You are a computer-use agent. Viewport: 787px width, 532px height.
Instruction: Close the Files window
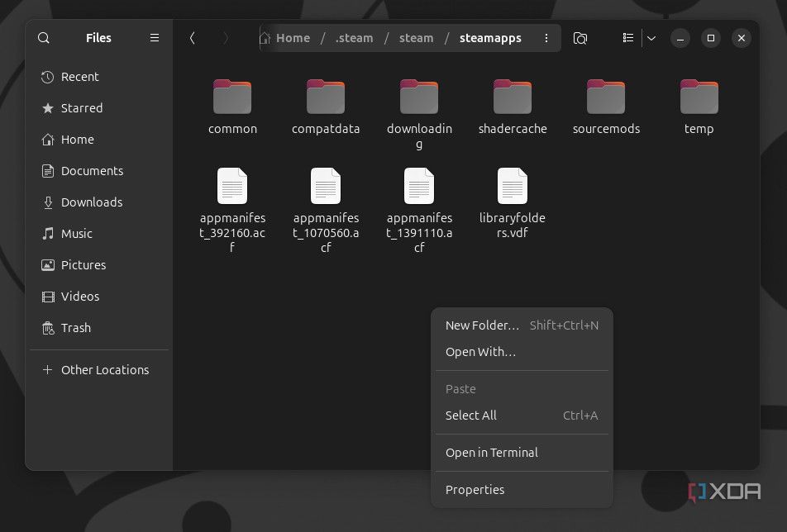[x=742, y=38]
